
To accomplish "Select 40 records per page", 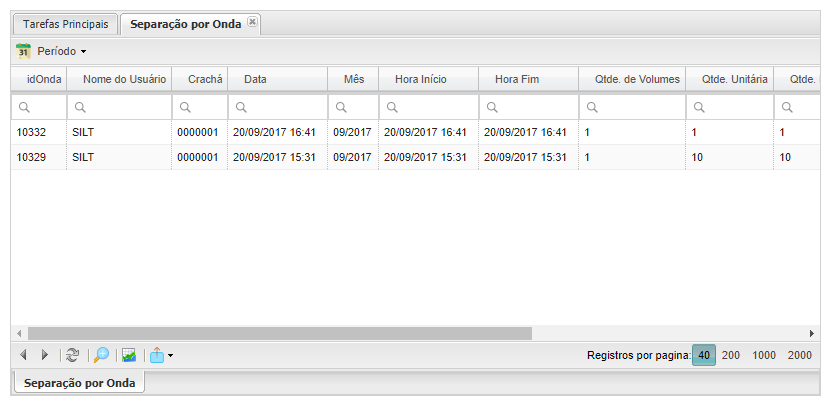I will click(704, 355).
